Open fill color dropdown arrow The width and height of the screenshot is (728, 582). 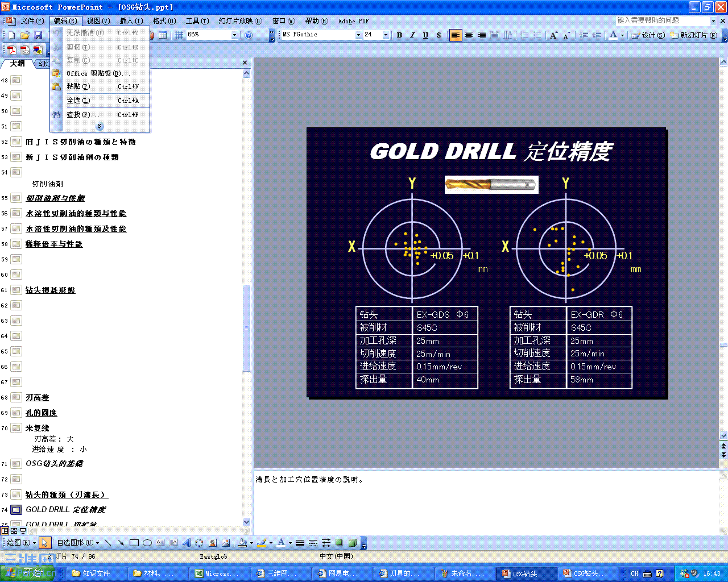pyautogui.click(x=251, y=543)
